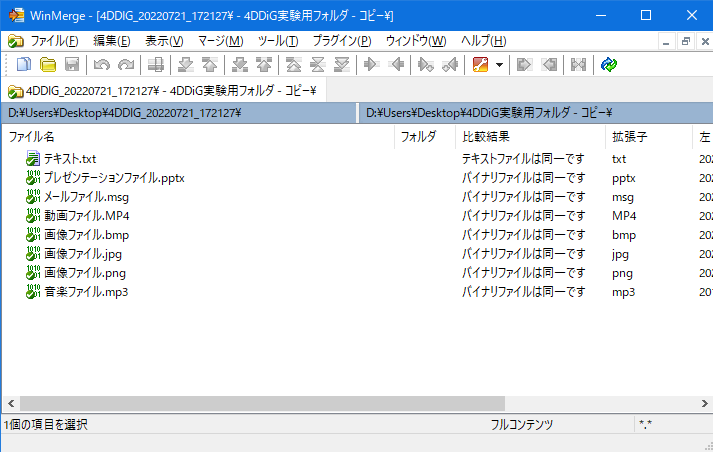This screenshot has width=713, height=452.
Task: Click the テキストファイルは同一です comparison result
Action: (x=523, y=159)
